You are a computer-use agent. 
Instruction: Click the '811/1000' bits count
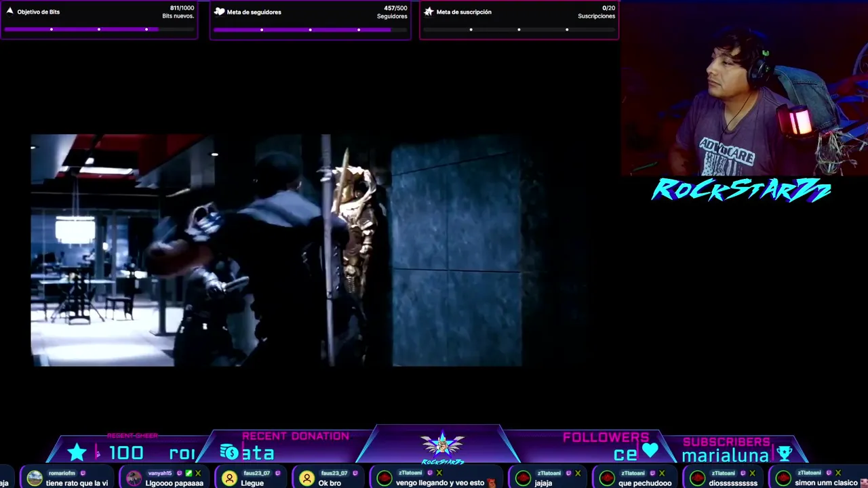coord(182,8)
